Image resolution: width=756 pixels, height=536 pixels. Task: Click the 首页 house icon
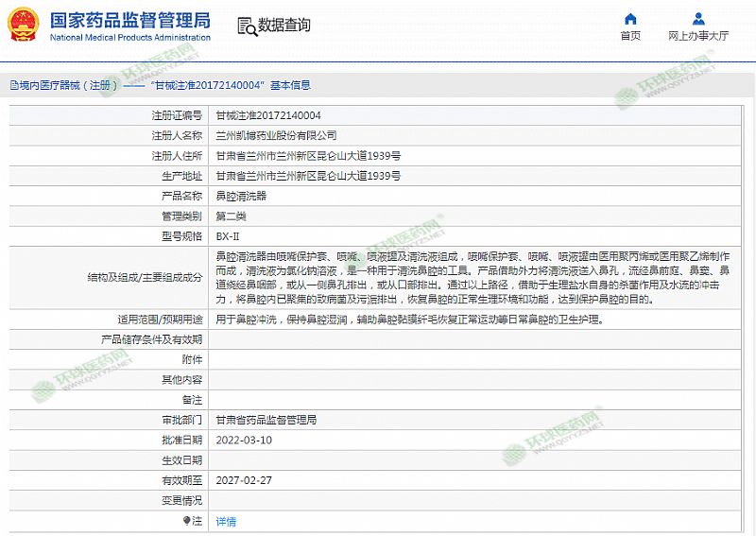(x=630, y=19)
